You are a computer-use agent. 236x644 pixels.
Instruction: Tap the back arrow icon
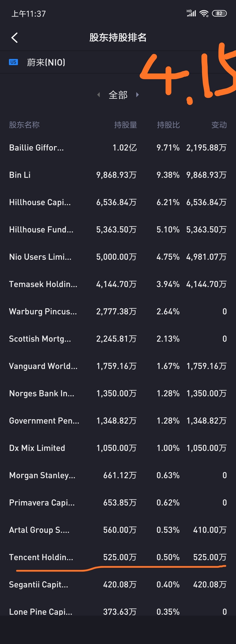14,38
